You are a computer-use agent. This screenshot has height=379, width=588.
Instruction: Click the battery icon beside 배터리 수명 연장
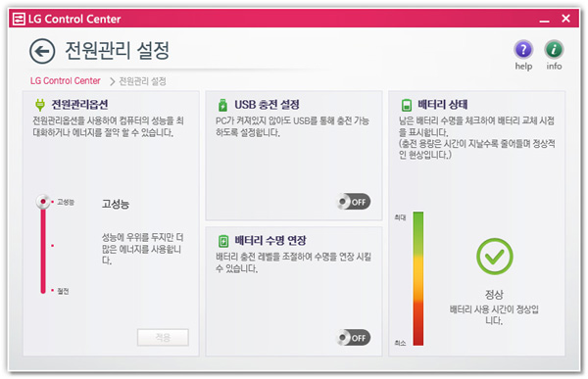[x=223, y=241]
